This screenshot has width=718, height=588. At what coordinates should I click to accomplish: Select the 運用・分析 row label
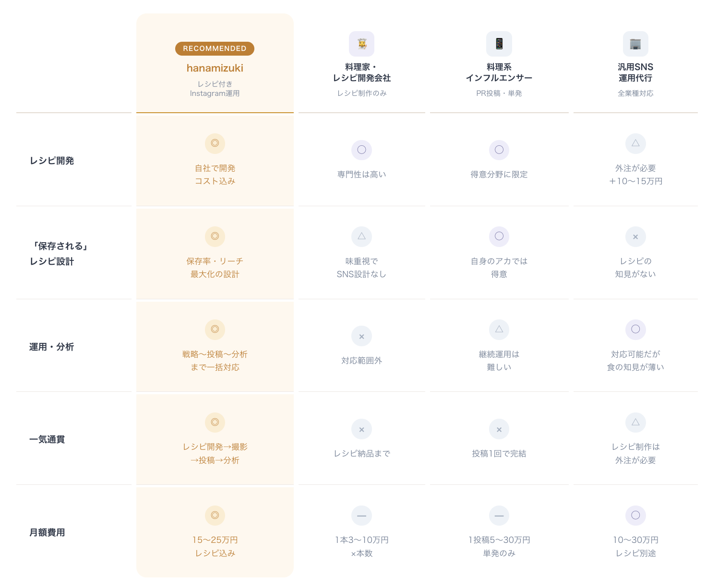(52, 347)
